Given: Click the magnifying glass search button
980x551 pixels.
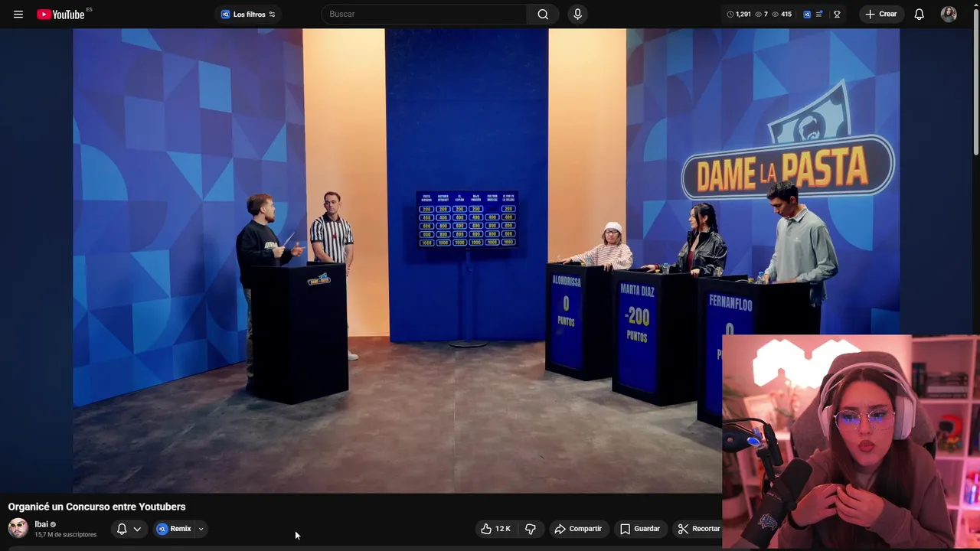Looking at the screenshot, I should coord(543,14).
